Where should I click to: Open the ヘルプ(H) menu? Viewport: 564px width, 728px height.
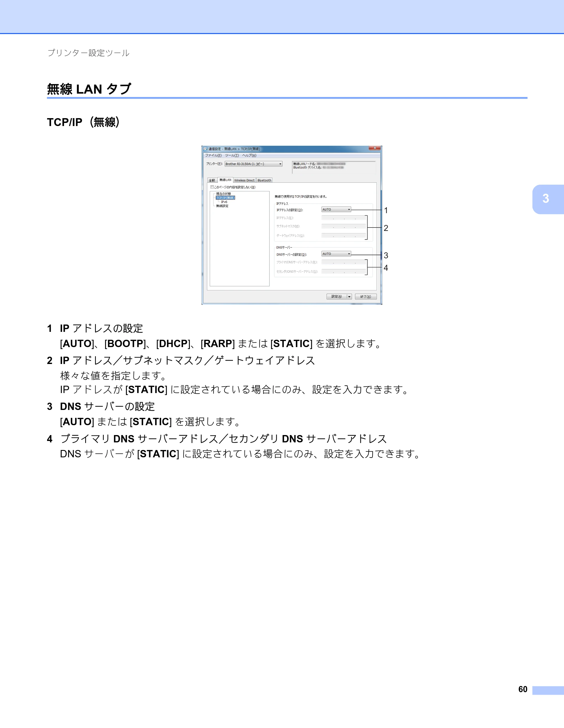[249, 156]
